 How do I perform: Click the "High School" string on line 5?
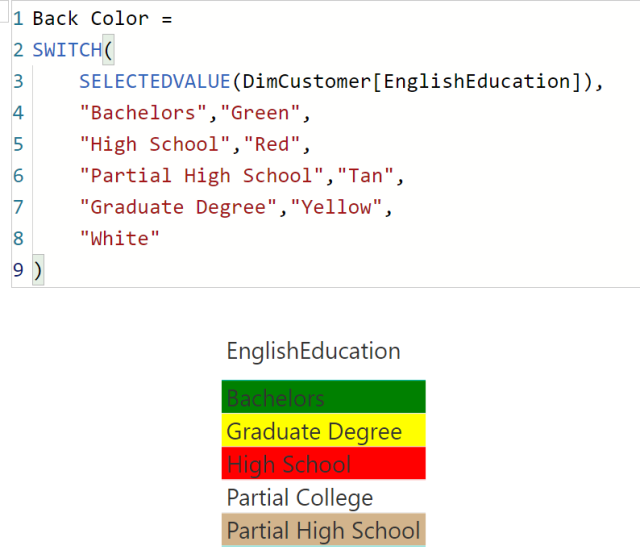pos(155,144)
